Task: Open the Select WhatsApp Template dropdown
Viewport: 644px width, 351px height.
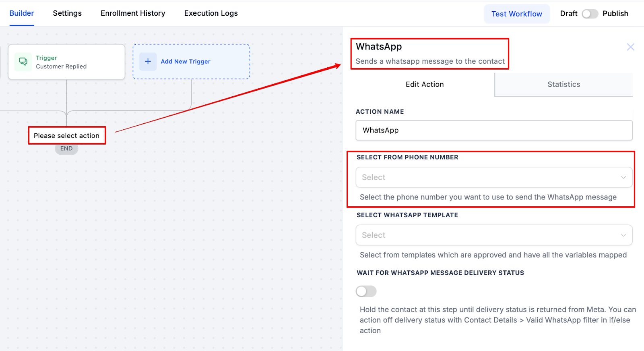Action: tap(494, 235)
